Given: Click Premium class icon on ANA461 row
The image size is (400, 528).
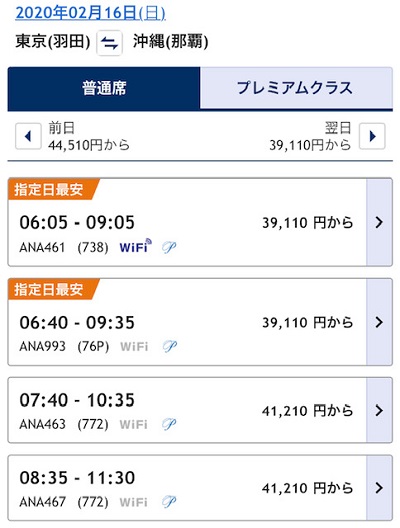Looking at the screenshot, I should 169,247.
